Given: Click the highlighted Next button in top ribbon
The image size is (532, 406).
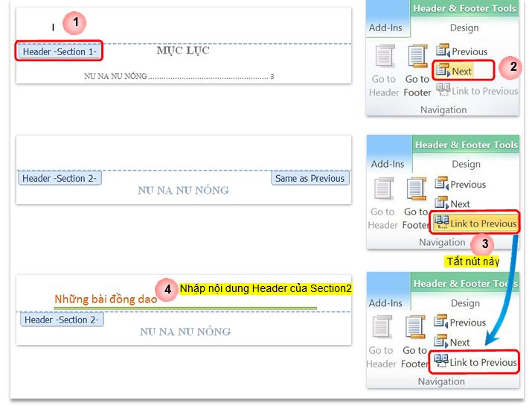Looking at the screenshot, I should (461, 72).
